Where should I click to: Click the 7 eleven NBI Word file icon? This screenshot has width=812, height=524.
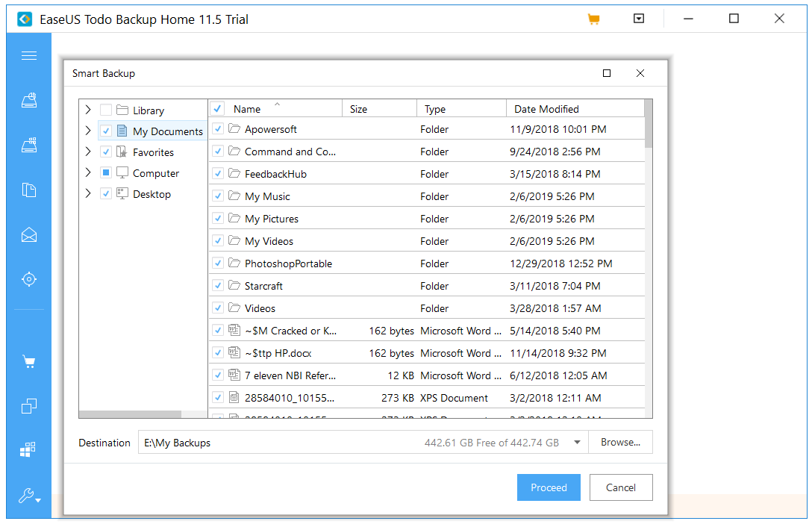pos(234,375)
